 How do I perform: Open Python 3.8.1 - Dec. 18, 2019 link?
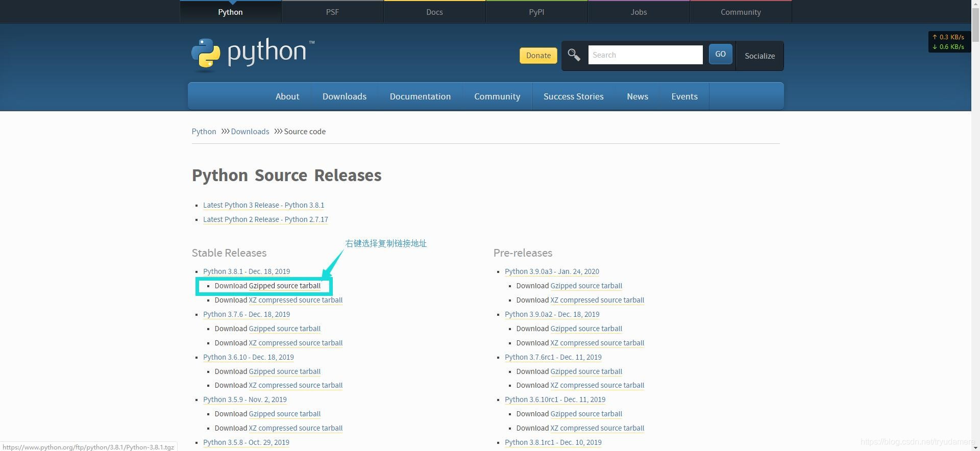pyautogui.click(x=247, y=271)
